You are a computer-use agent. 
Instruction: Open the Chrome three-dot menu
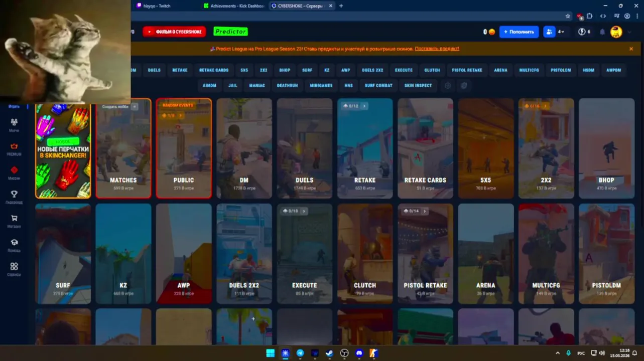pyautogui.click(x=637, y=16)
